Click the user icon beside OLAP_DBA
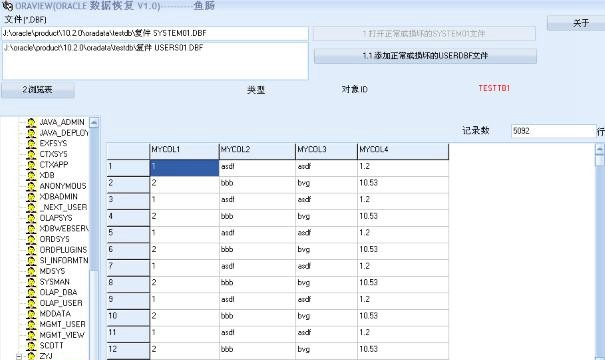The height and width of the screenshot is (360, 605). (31, 292)
